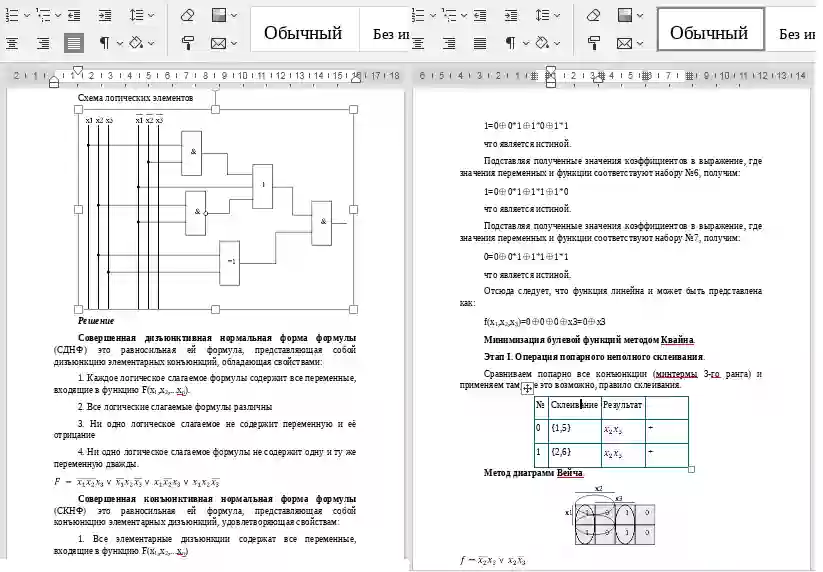Click the envelope icon in left window
823x572 pixels.
pyautogui.click(x=218, y=43)
